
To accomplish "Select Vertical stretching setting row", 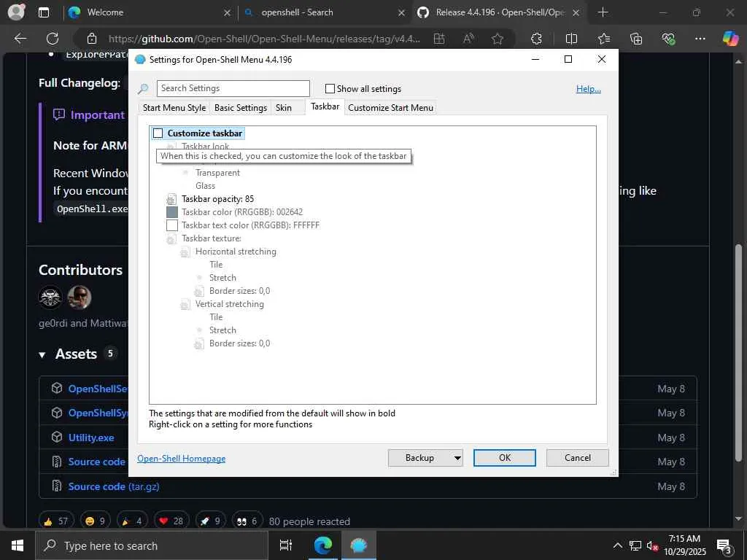I will [229, 304].
